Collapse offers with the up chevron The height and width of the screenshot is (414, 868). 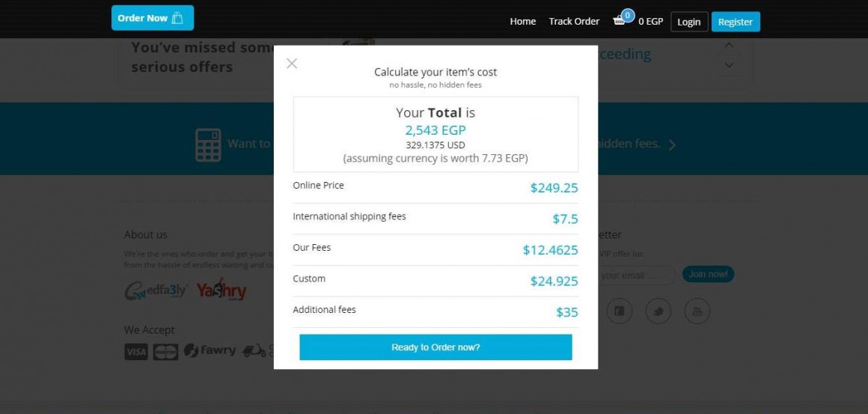coord(729,46)
